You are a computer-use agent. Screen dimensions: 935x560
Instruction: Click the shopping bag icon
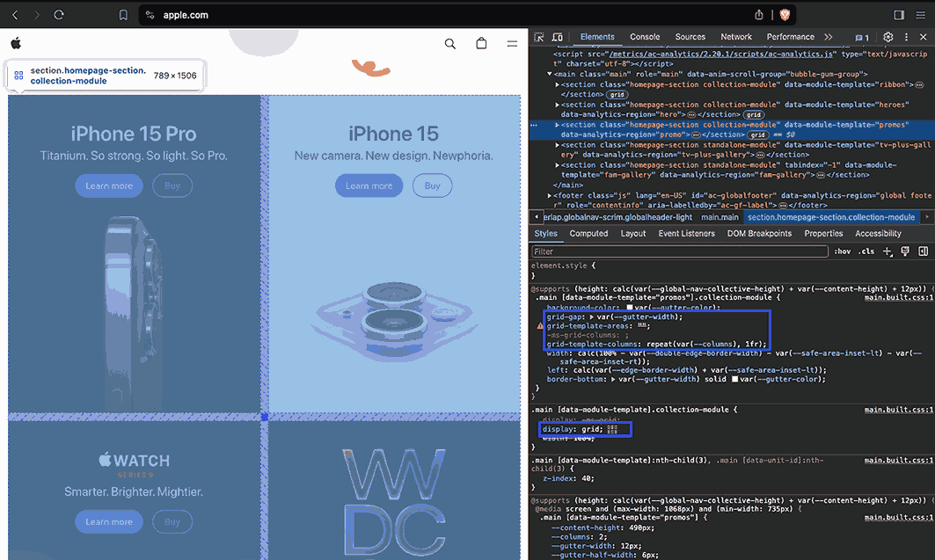coord(480,43)
